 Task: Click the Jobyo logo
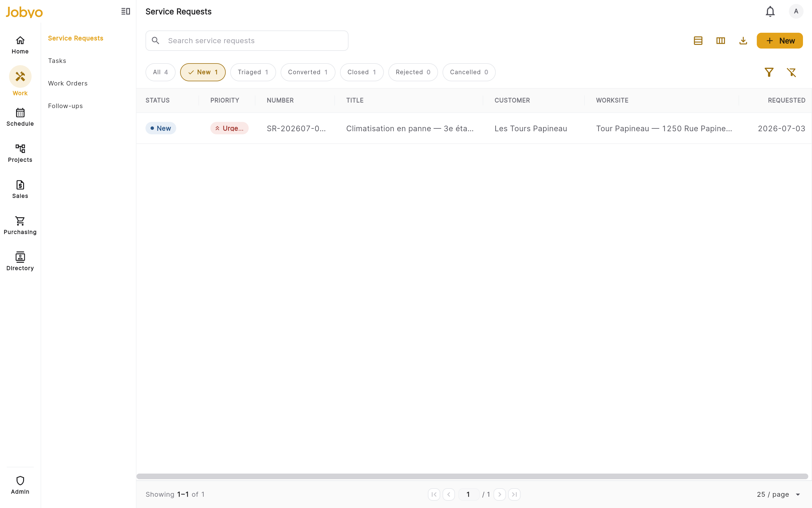(x=24, y=12)
